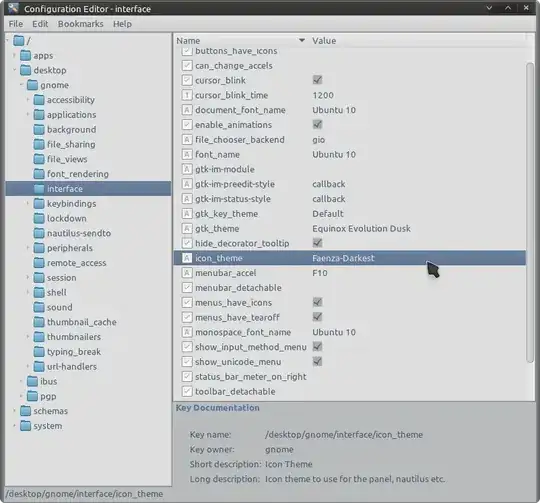The height and width of the screenshot is (503, 540).
Task: Select the font_rendering folder icon
Action: coord(39,174)
